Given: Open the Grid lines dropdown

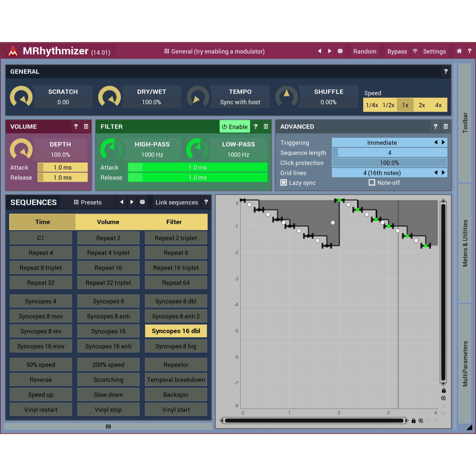Looking at the screenshot, I should [389, 173].
